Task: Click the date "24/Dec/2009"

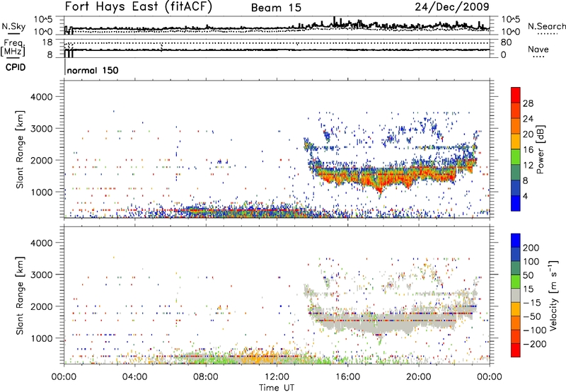Action: coord(452,6)
